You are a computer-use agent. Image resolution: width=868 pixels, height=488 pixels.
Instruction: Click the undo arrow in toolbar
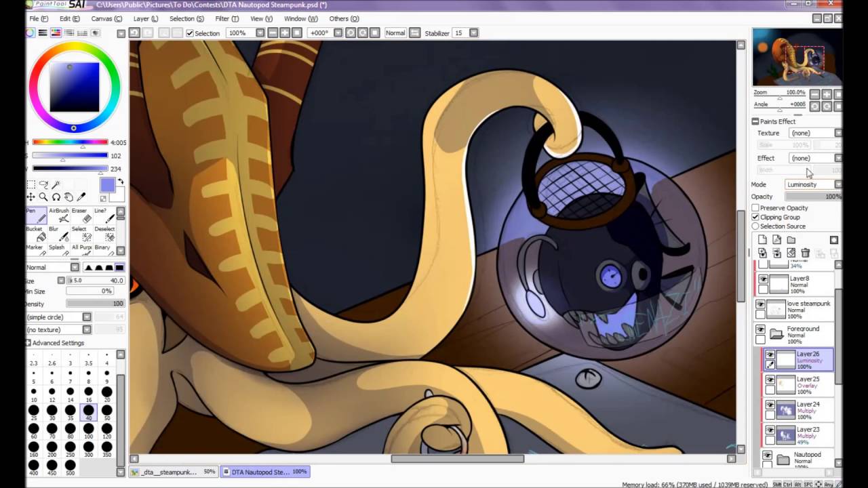134,33
